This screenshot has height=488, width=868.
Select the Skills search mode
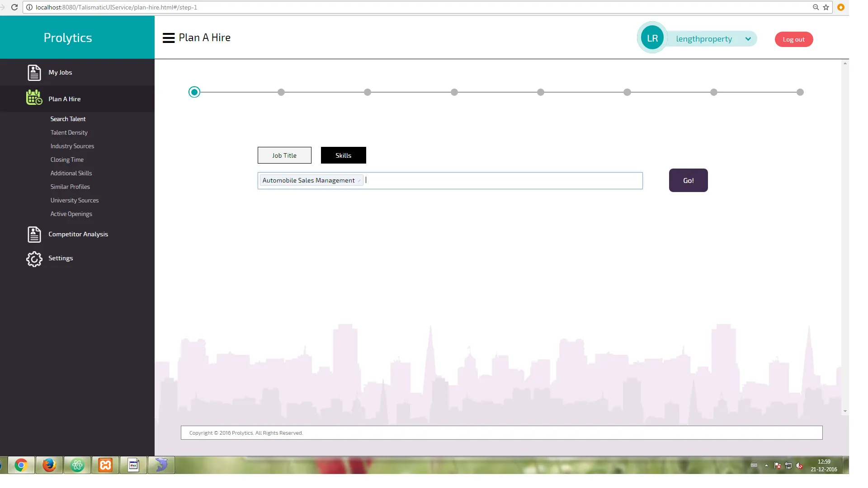click(x=343, y=155)
